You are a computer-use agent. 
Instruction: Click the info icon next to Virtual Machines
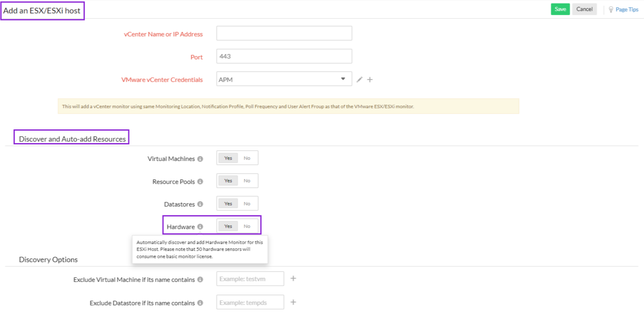click(x=200, y=159)
